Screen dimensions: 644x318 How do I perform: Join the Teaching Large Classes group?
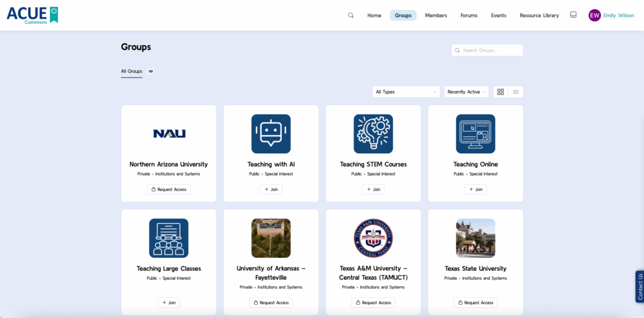point(169,302)
